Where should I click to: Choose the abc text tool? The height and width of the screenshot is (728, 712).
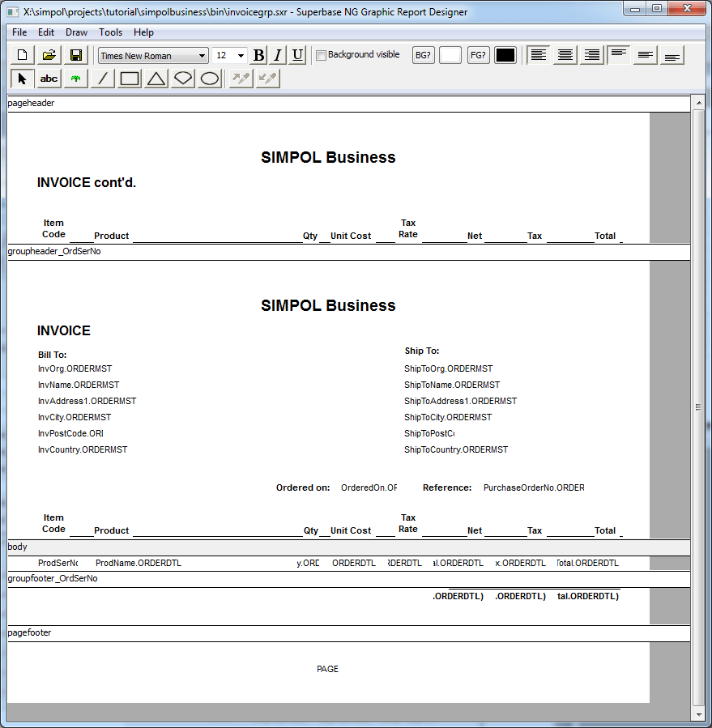pyautogui.click(x=48, y=78)
